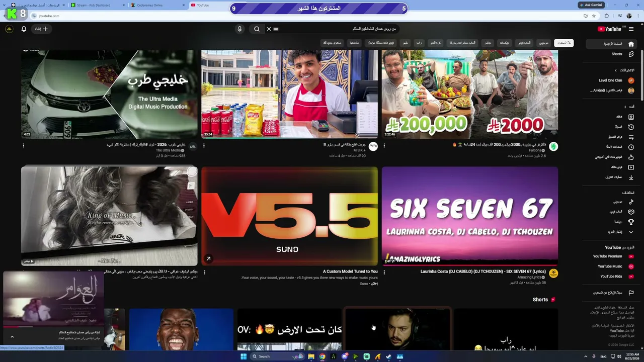Clear the search box with X
The image size is (644, 362).
269,29
